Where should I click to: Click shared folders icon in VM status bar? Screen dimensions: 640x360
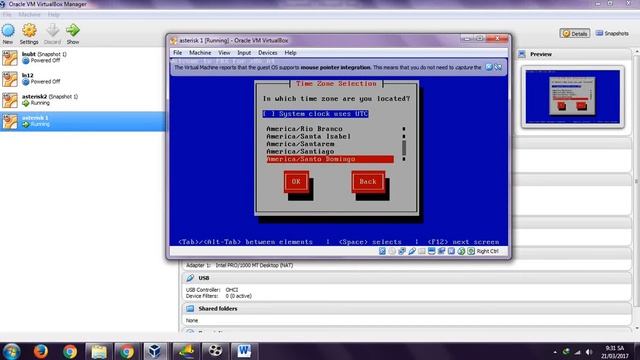422,251
